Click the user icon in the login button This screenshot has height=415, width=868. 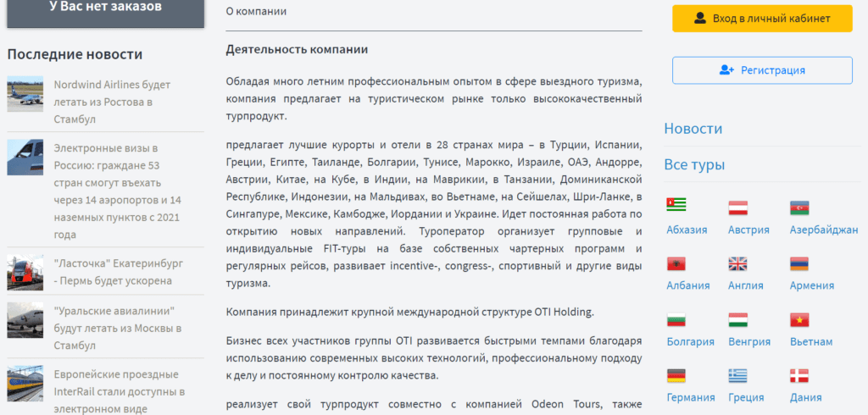point(700,19)
